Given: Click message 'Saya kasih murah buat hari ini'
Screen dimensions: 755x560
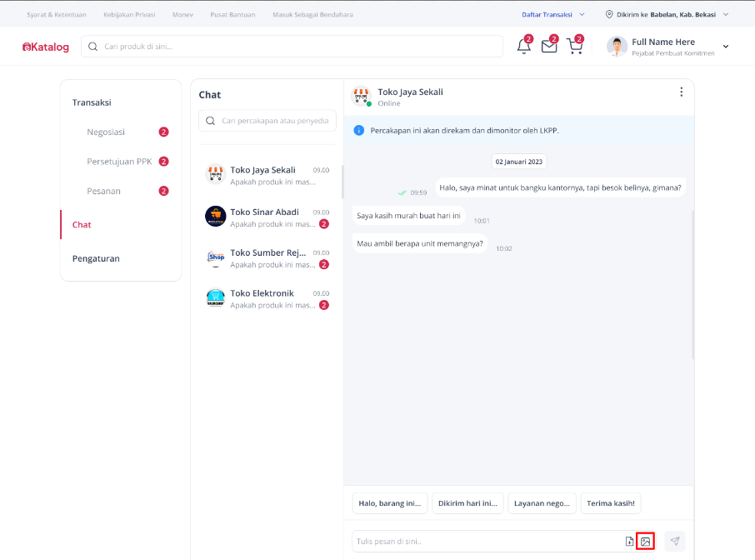Looking at the screenshot, I should [408, 215].
